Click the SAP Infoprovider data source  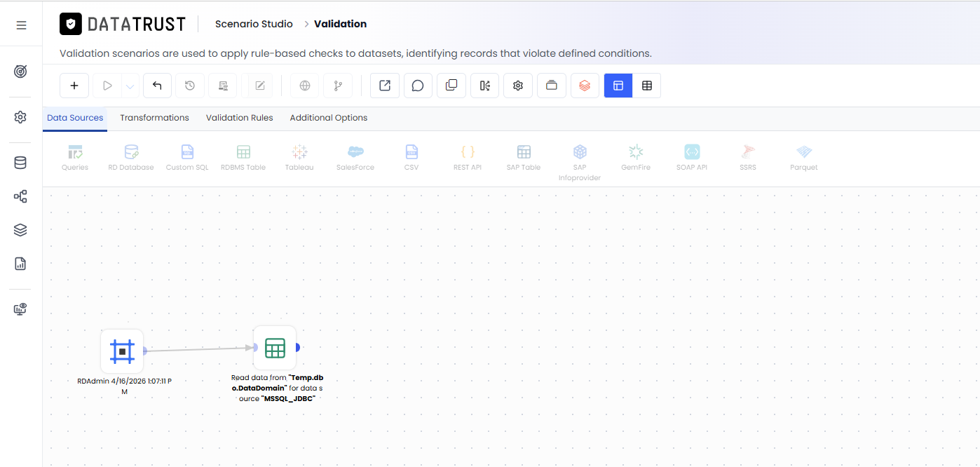(580, 163)
